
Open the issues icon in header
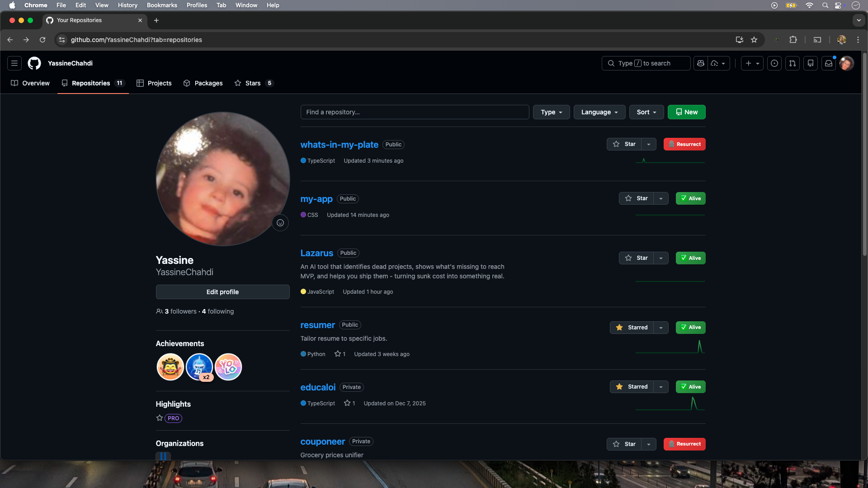[x=774, y=63]
